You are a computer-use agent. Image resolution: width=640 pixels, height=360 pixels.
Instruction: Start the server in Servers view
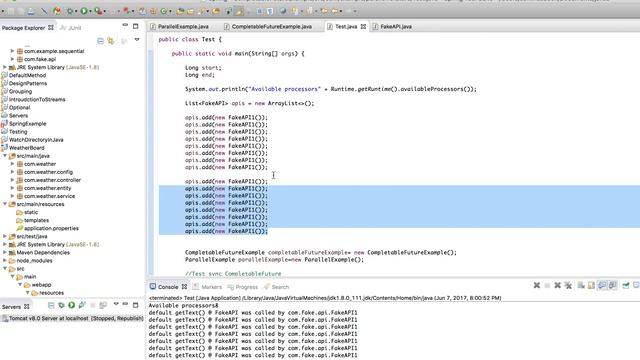pyautogui.click(x=71, y=305)
